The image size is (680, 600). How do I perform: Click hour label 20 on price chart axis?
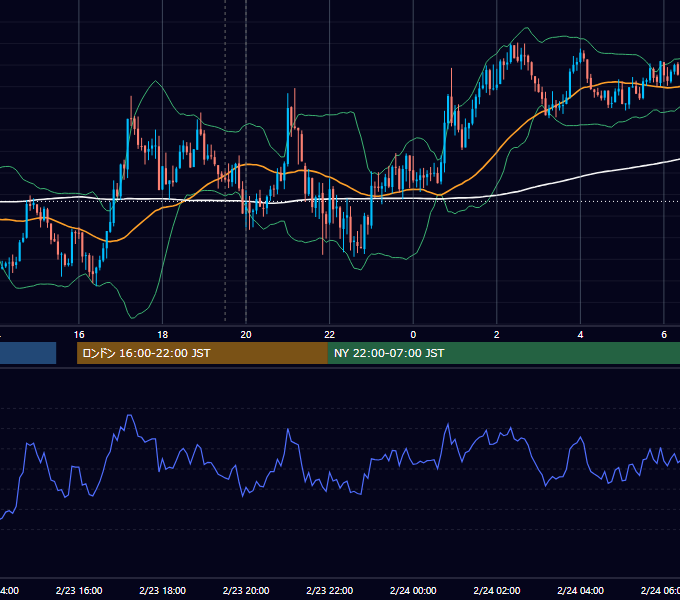pyautogui.click(x=246, y=335)
